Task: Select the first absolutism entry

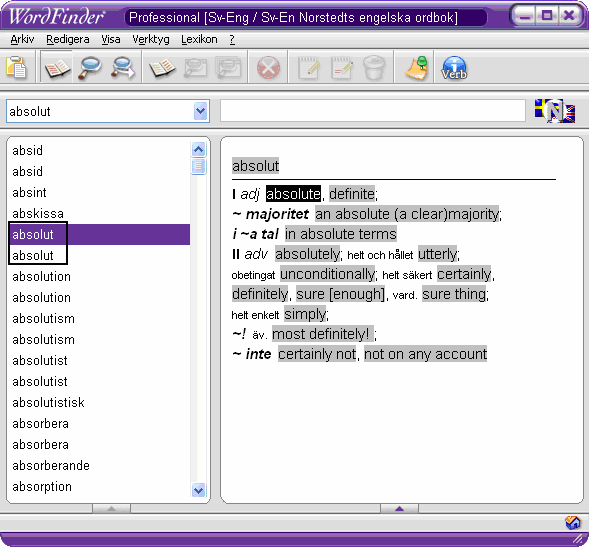Action: click(x=99, y=319)
